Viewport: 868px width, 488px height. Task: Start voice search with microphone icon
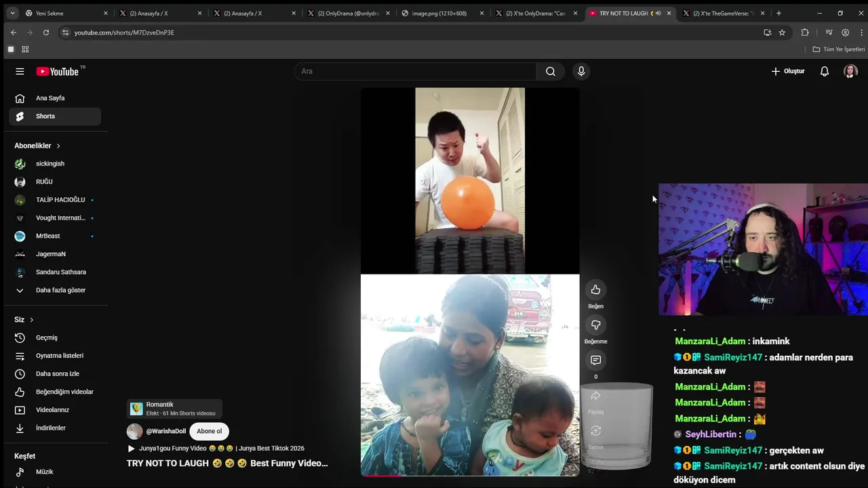click(x=581, y=71)
